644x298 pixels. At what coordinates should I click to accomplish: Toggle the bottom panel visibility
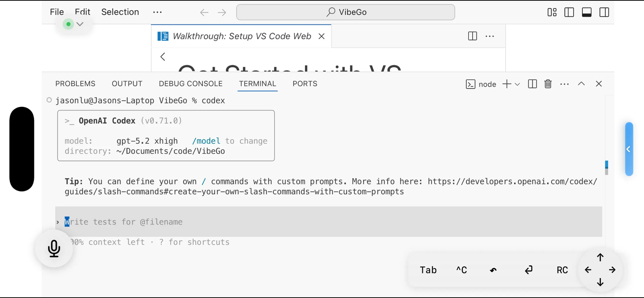tap(586, 12)
